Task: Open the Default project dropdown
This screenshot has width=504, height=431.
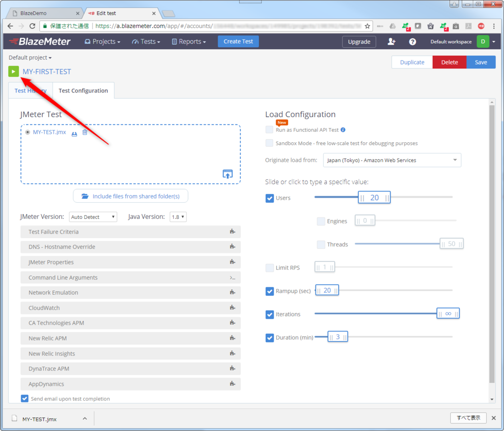Action: click(x=30, y=58)
